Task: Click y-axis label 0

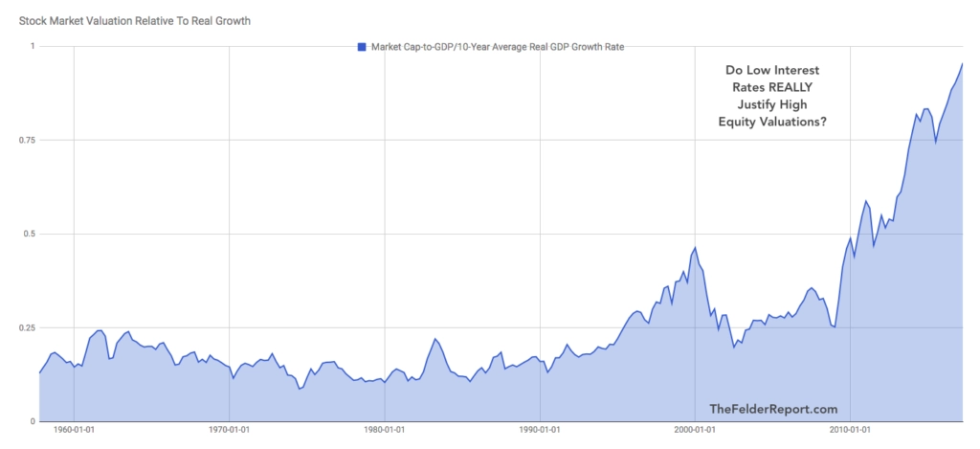Action: pyautogui.click(x=33, y=421)
